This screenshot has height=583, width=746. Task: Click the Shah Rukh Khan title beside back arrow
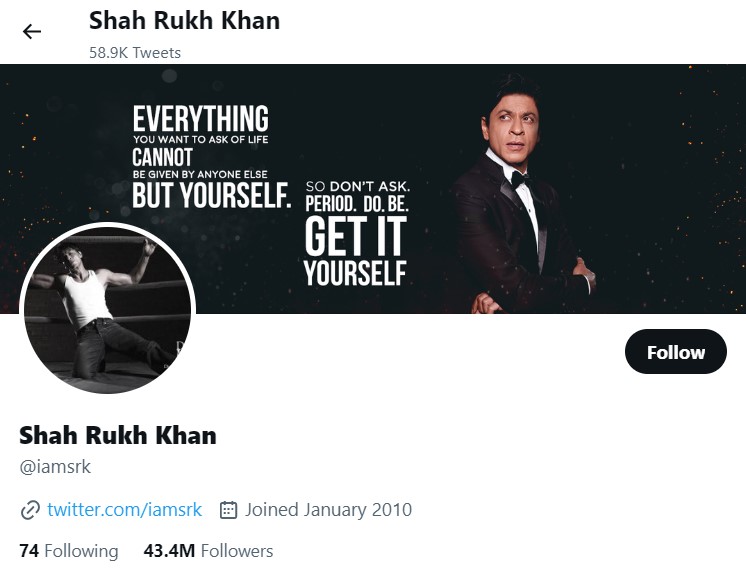pyautogui.click(x=184, y=20)
